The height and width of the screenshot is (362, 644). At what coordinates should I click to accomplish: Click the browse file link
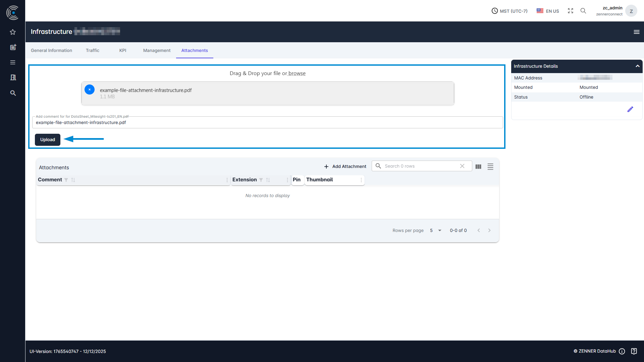click(297, 73)
